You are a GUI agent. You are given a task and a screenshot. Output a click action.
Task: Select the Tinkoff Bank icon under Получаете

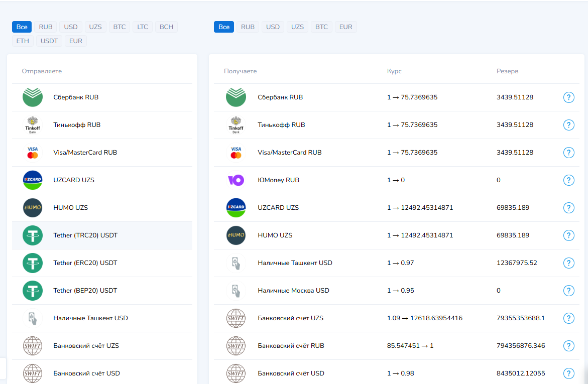tap(236, 125)
